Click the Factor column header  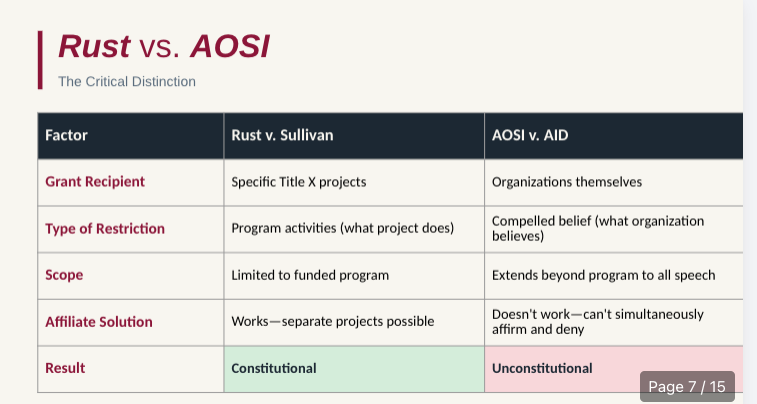pos(131,136)
